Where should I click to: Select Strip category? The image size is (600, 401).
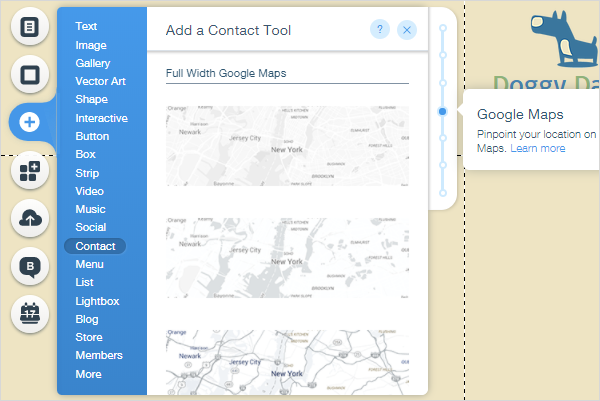point(87,173)
